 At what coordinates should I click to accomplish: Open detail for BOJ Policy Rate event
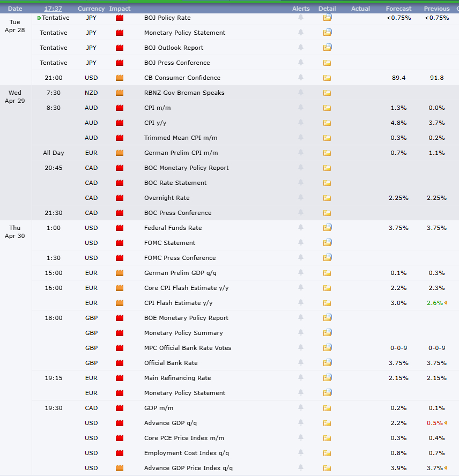coord(327,18)
